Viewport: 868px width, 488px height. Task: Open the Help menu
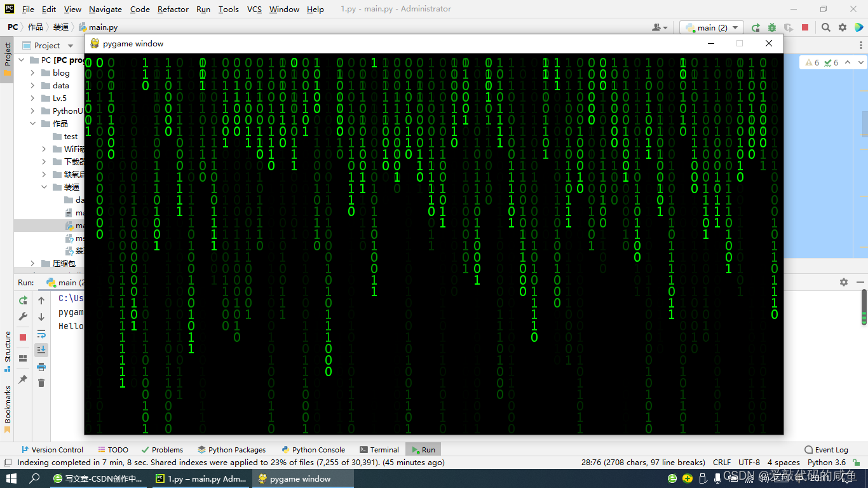[x=315, y=9]
